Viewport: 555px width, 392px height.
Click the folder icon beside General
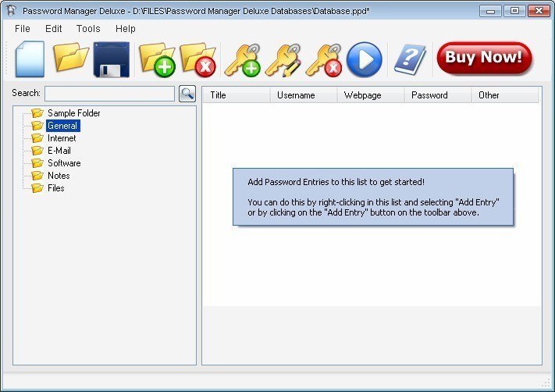click(x=37, y=126)
